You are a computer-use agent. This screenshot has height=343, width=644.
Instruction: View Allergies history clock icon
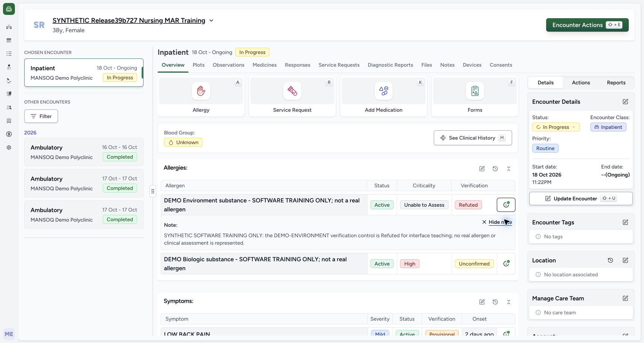click(495, 169)
